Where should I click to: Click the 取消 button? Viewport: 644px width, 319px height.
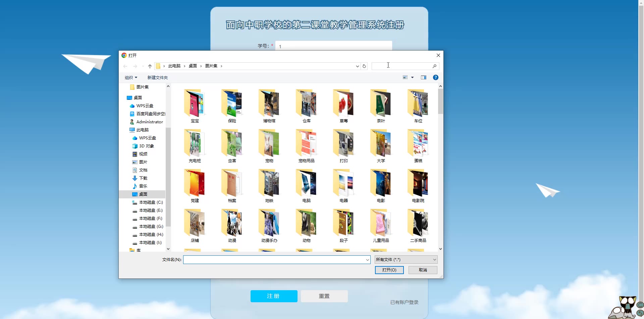click(x=423, y=270)
